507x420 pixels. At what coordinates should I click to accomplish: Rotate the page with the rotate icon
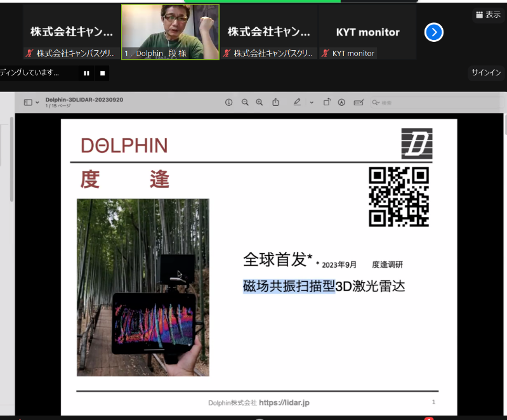[327, 102]
